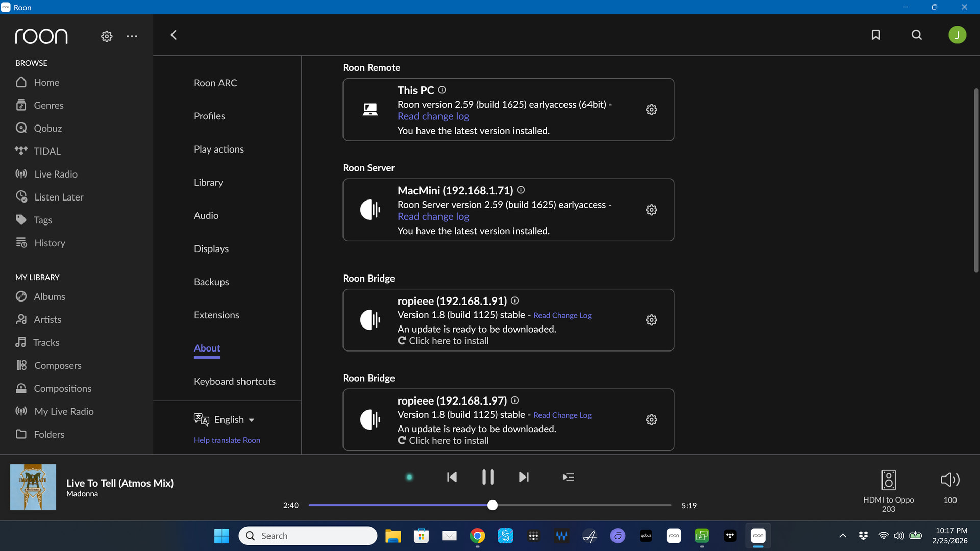The image size is (980, 551).
Task: Click the info icon next to ropieee (192.168.1.97)
Action: 514,400
